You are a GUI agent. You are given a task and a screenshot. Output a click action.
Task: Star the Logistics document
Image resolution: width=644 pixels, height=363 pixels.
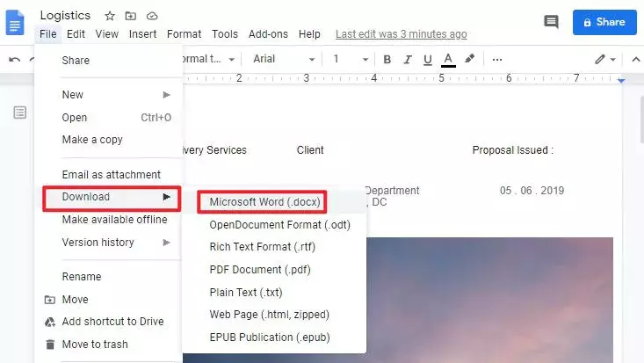click(110, 16)
